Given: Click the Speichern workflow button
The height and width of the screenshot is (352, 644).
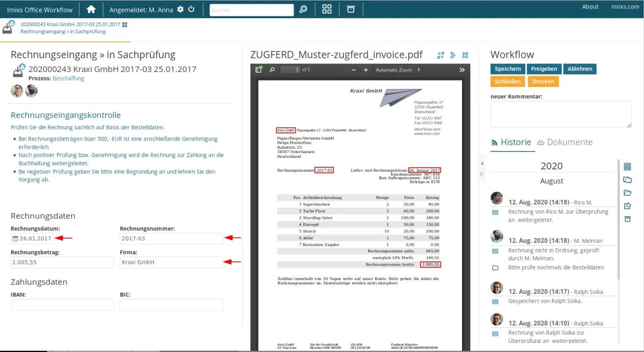Looking at the screenshot, I should (x=507, y=69).
